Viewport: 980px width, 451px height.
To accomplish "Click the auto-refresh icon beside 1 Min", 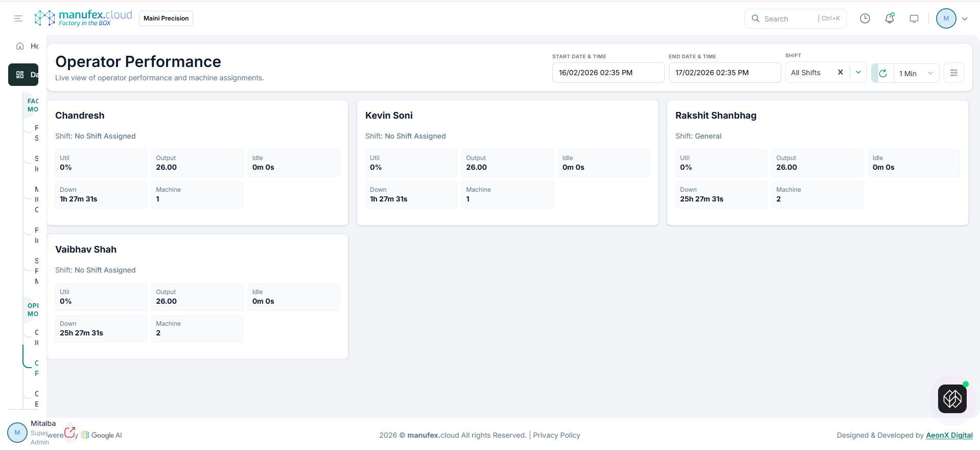I will tap(882, 73).
